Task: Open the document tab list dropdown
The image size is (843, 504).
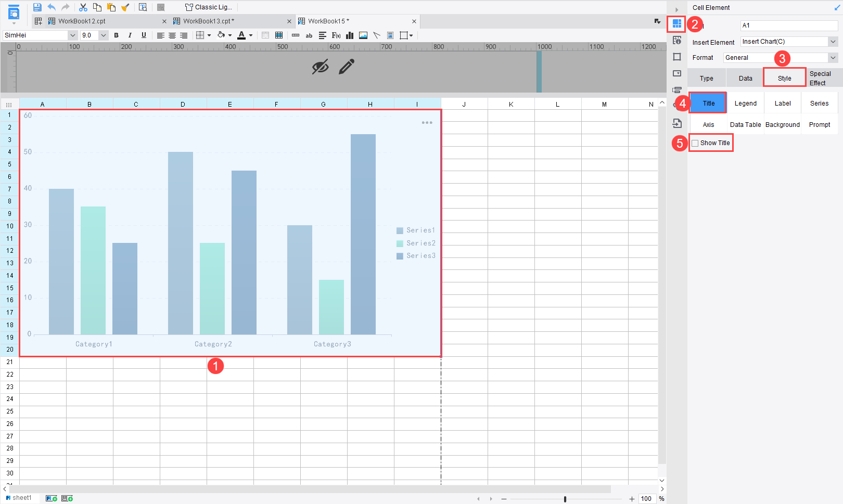Action: click(x=657, y=21)
